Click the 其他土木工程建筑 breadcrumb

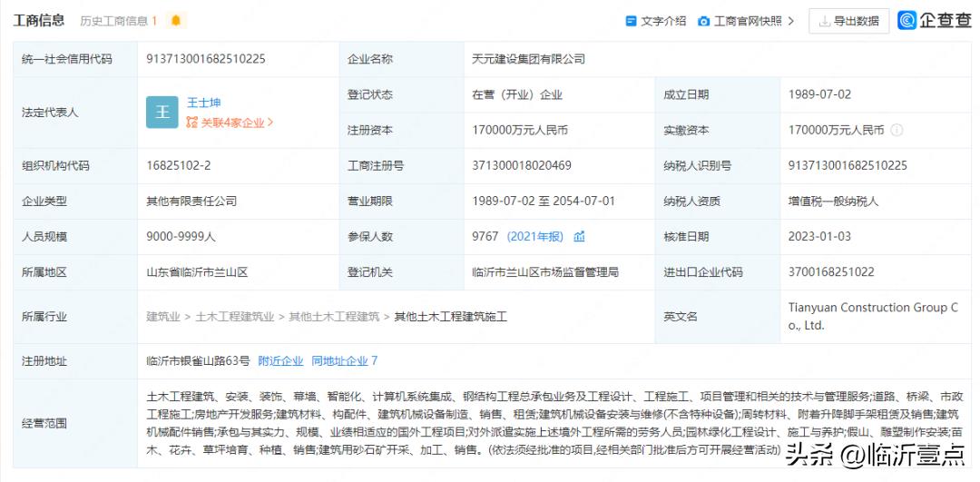pos(334,317)
